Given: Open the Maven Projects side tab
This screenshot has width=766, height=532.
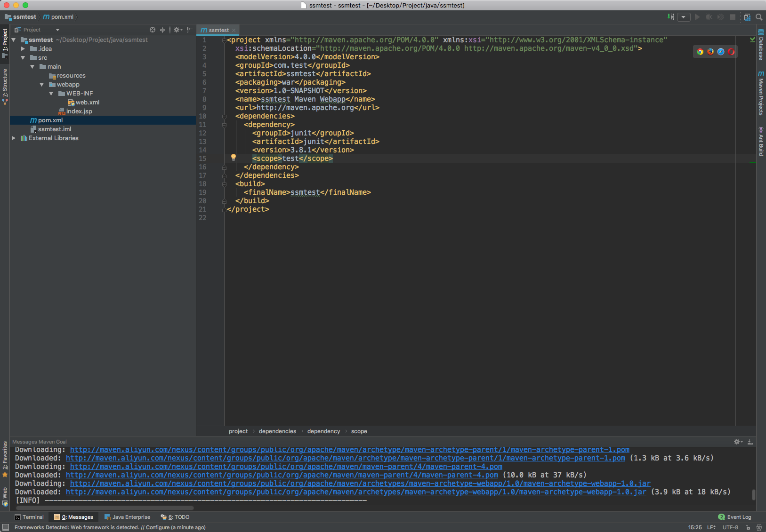Looking at the screenshot, I should tap(761, 93).
